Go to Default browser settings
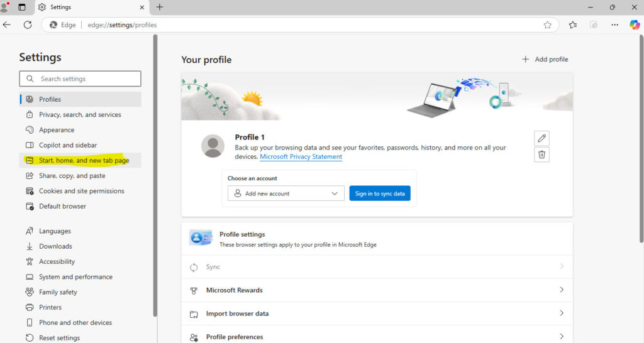Screen dimensions: 644x343 pos(80,206)
